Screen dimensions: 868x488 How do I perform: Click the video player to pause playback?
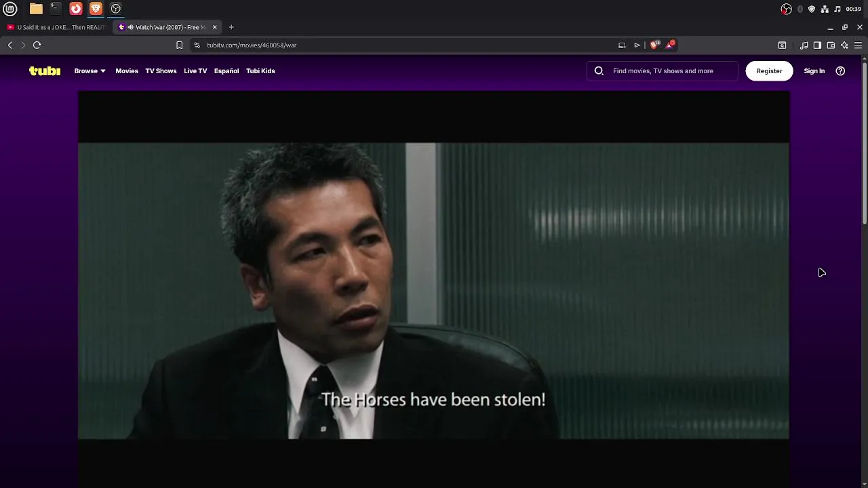433,289
